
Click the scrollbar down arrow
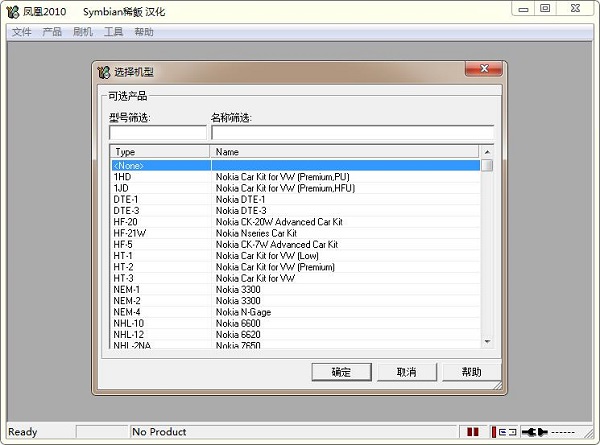(487, 341)
